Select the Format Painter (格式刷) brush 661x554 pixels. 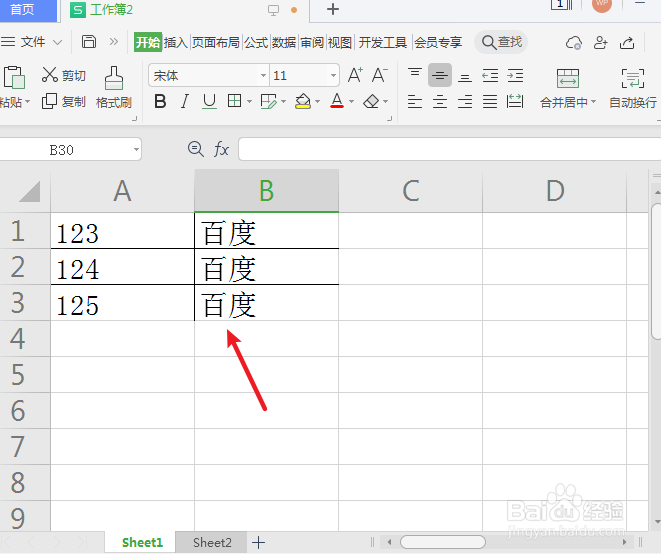click(114, 78)
